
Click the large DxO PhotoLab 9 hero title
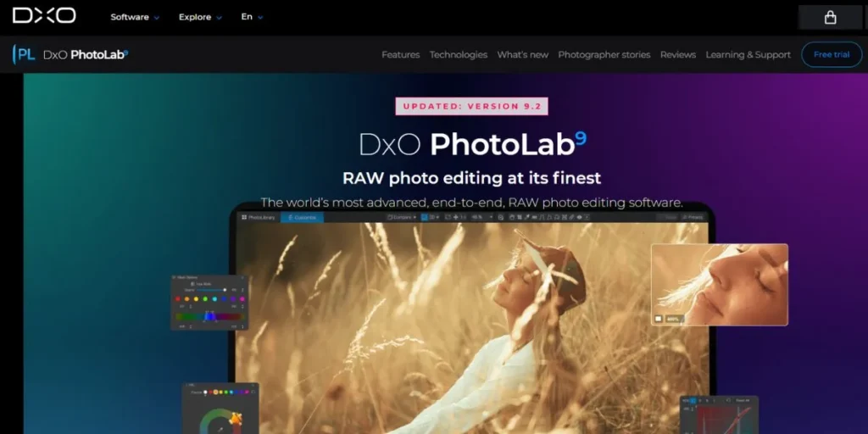pos(472,144)
